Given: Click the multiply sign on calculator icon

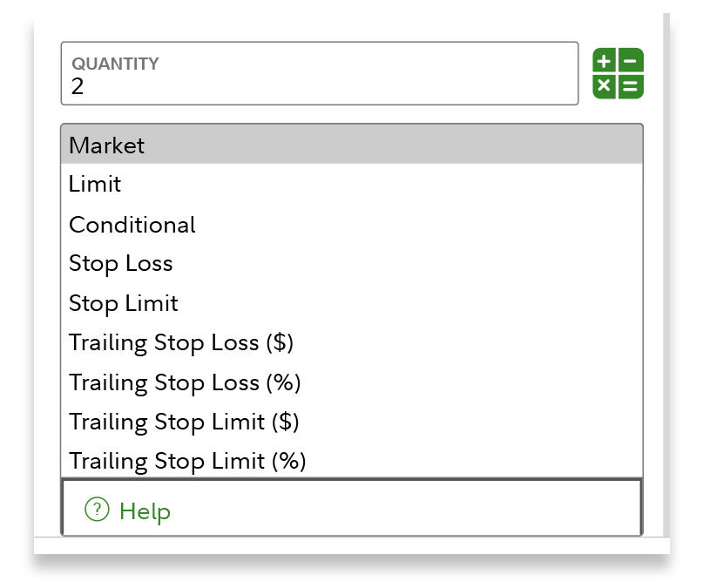Looking at the screenshot, I should [605, 85].
